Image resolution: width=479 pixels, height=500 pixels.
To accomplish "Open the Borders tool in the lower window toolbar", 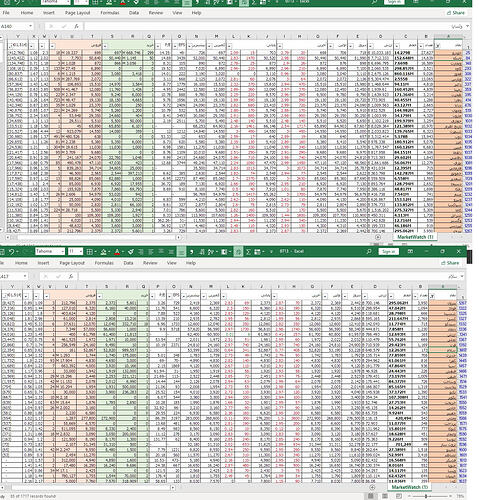I will tap(89, 252).
